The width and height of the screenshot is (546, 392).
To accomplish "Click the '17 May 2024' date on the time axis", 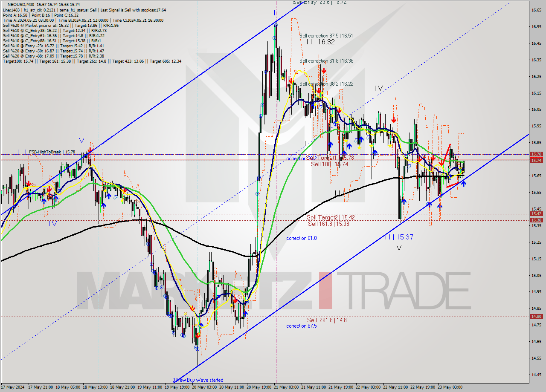I will (13, 387).
